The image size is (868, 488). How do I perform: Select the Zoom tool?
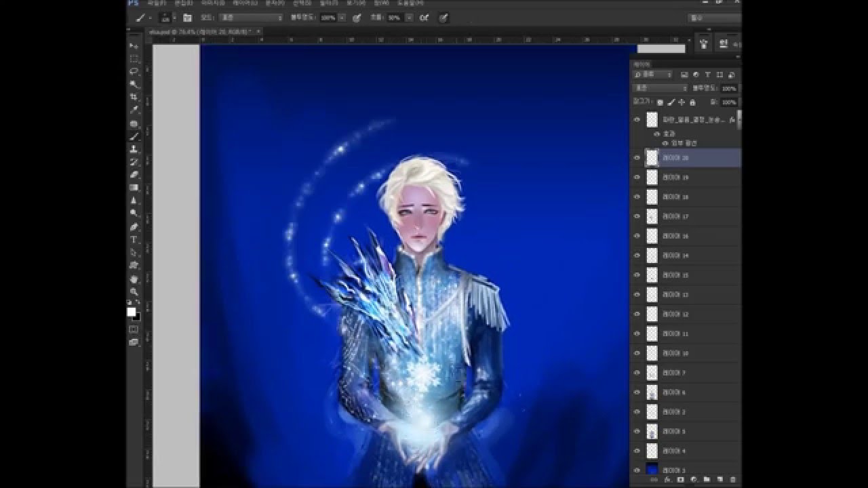[x=134, y=291]
